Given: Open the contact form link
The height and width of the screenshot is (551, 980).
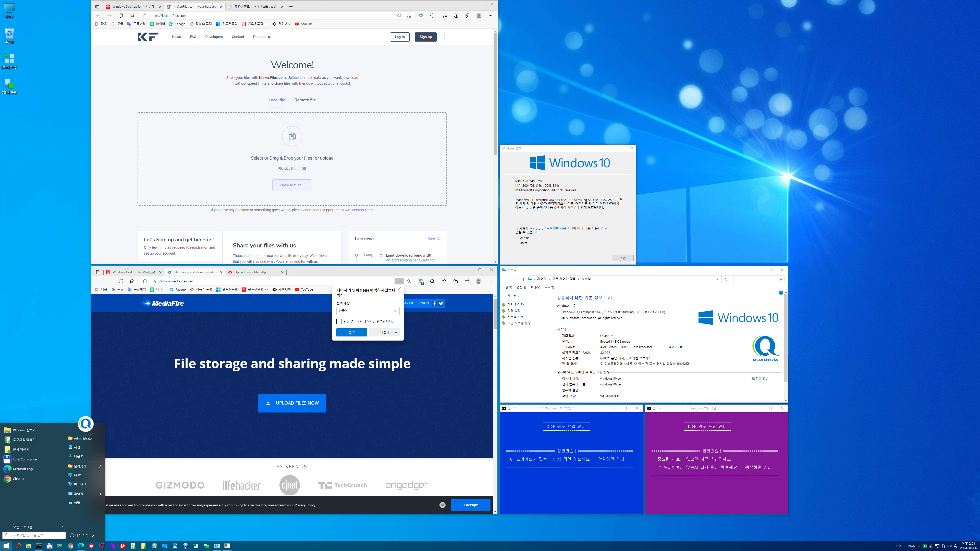Looking at the screenshot, I should [x=362, y=210].
